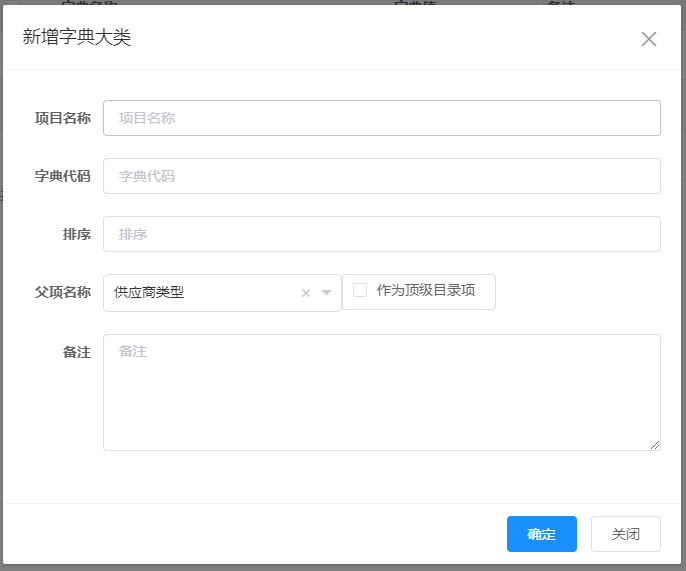Click the 作为顶级目录项 label text
Viewport: 686px width, 571px height.
coord(426,290)
